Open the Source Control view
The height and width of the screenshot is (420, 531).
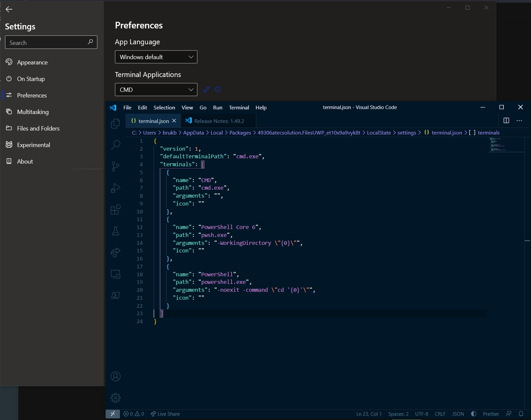pyautogui.click(x=115, y=167)
